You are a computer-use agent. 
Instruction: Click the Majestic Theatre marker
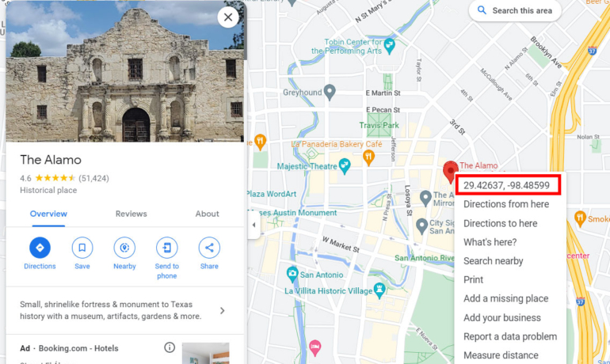tap(345, 166)
